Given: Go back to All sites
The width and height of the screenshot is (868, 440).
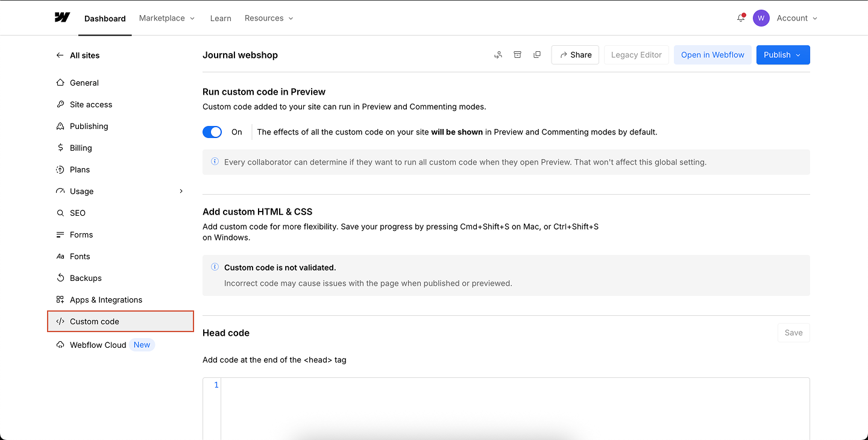Looking at the screenshot, I should (x=78, y=55).
